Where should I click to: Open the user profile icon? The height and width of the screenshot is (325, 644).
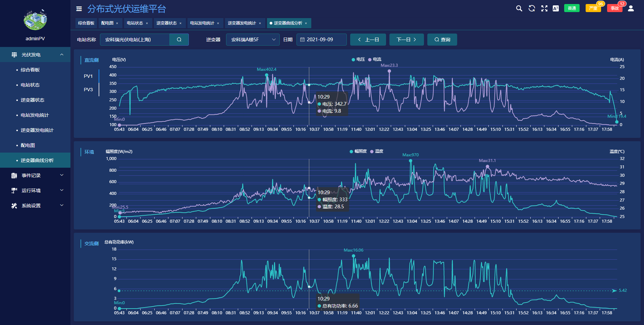coord(631,8)
